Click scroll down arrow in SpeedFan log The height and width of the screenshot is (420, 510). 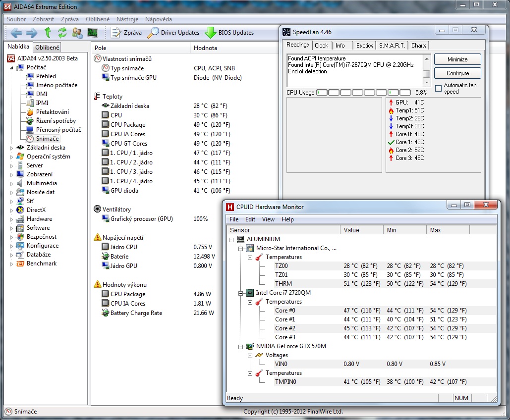[x=427, y=83]
